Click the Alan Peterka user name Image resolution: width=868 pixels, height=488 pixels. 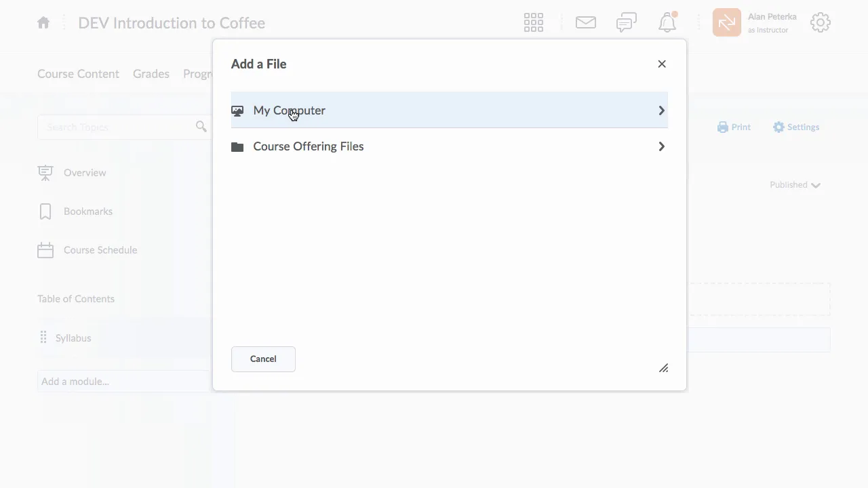772,17
